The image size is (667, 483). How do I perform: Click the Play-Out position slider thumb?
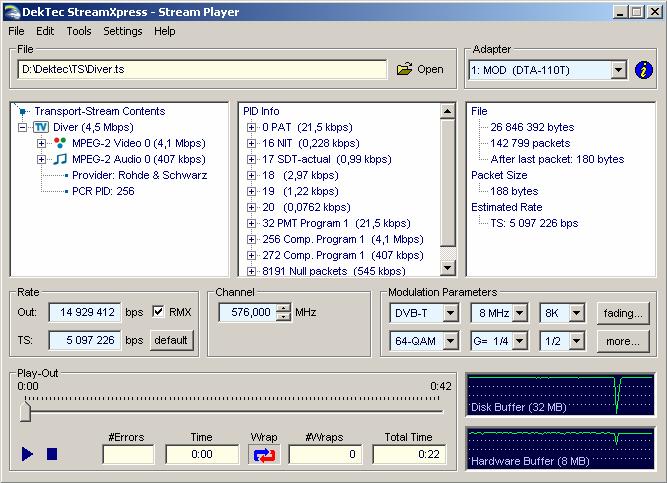(x=25, y=410)
